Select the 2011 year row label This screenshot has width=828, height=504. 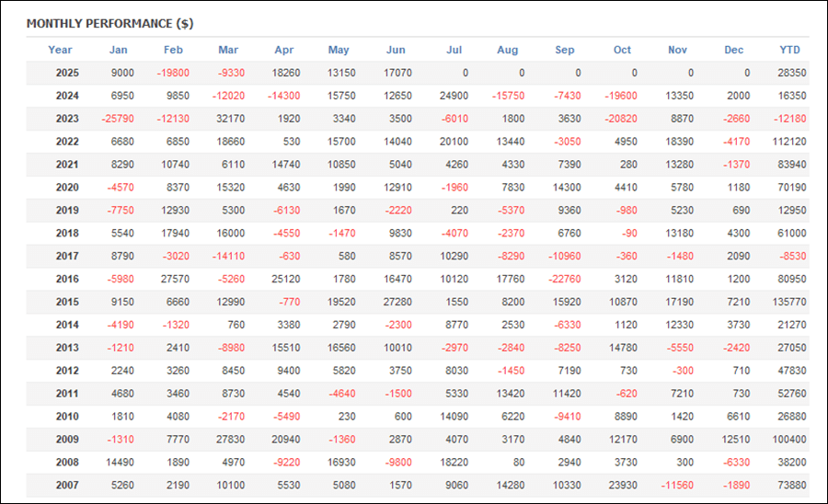(67, 393)
